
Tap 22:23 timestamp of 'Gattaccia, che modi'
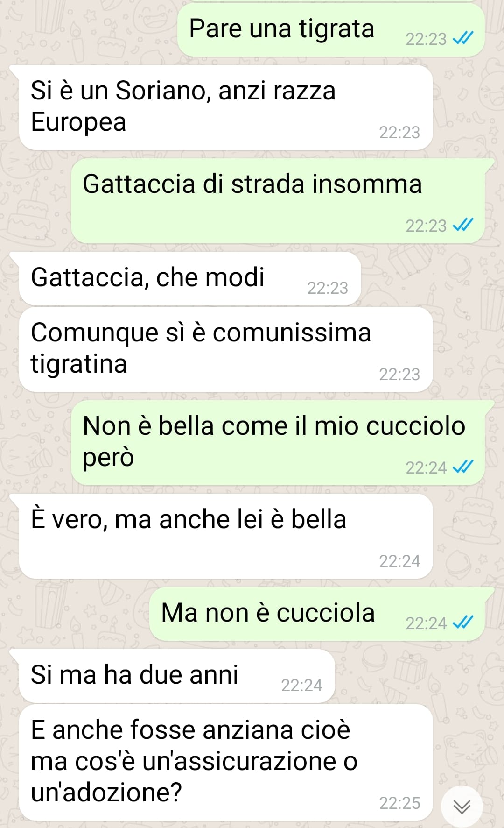tap(328, 288)
